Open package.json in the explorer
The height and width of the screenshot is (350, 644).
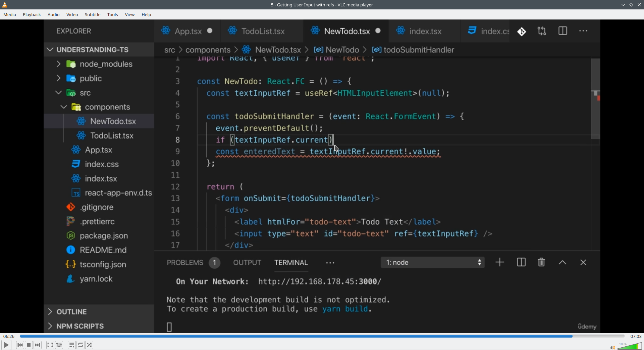(x=99, y=236)
